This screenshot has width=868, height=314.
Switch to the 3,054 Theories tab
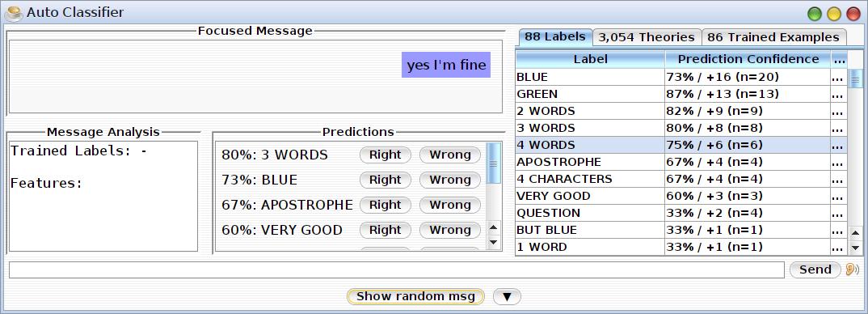647,37
